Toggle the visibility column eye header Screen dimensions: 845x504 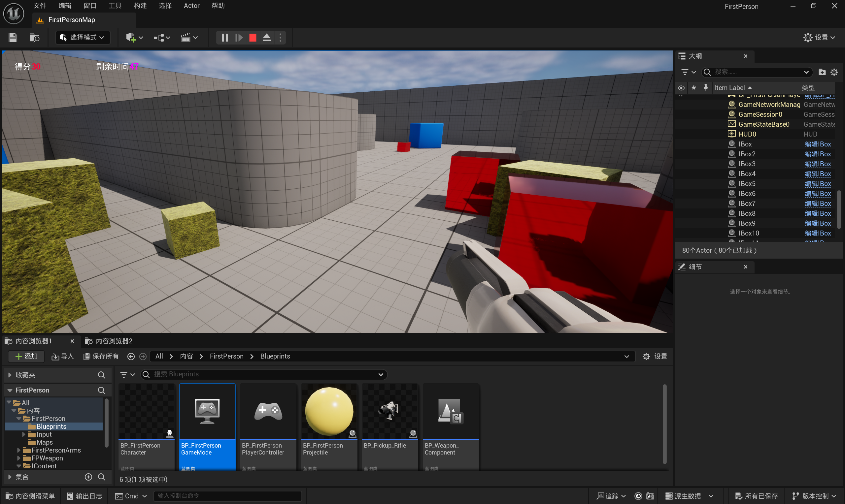tap(681, 88)
